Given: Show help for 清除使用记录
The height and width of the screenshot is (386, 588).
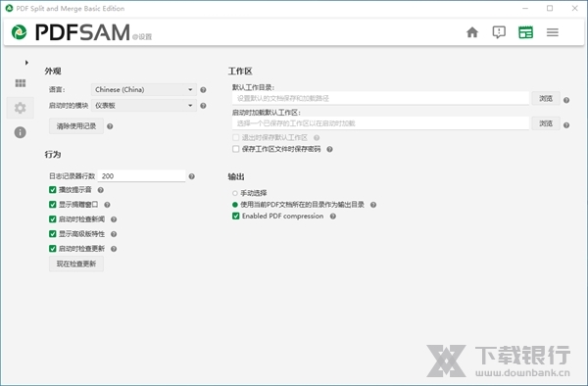Looking at the screenshot, I should (x=110, y=126).
